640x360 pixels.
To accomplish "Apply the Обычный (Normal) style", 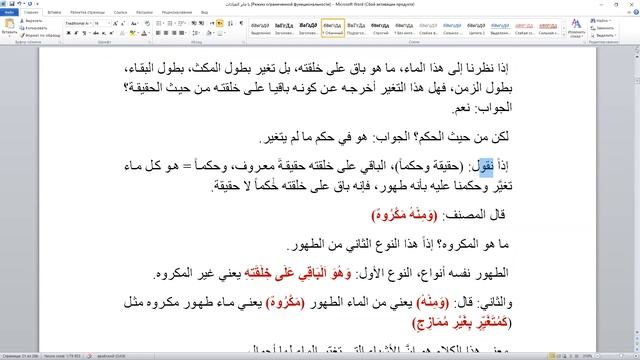I will click(x=333, y=28).
